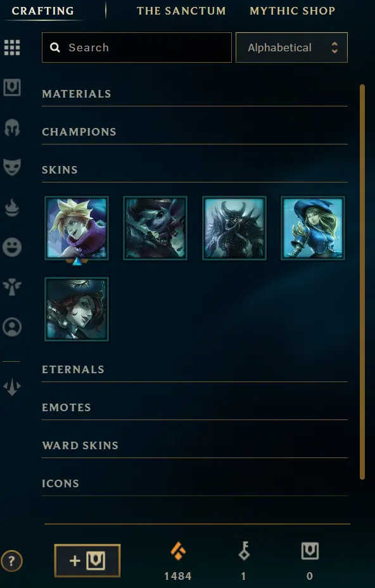Filter by skins mask icon

[x=12, y=167]
